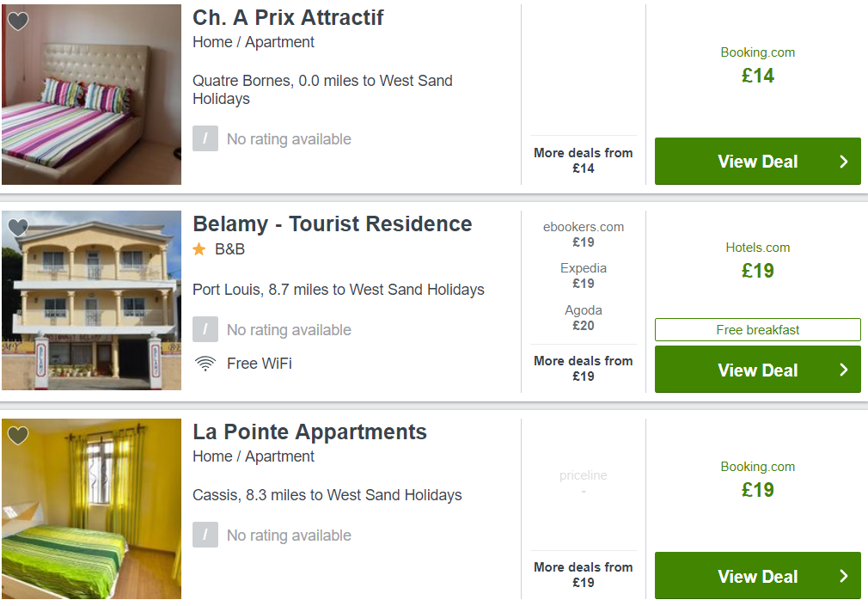Favorite Ch. A Prix Attractif with heart icon
The image size is (868, 606).
point(18,21)
